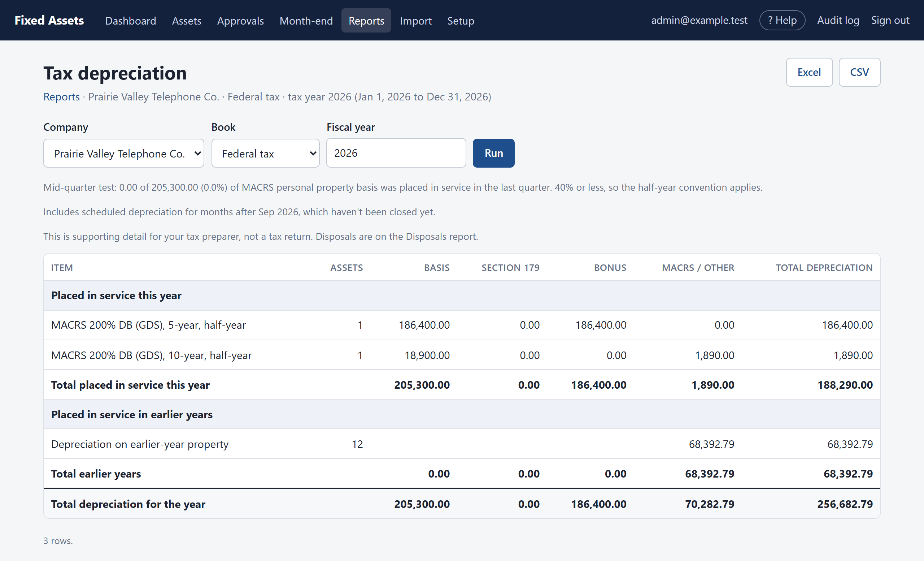Click the ASSETS column header
This screenshot has height=561, width=924.
click(x=346, y=268)
